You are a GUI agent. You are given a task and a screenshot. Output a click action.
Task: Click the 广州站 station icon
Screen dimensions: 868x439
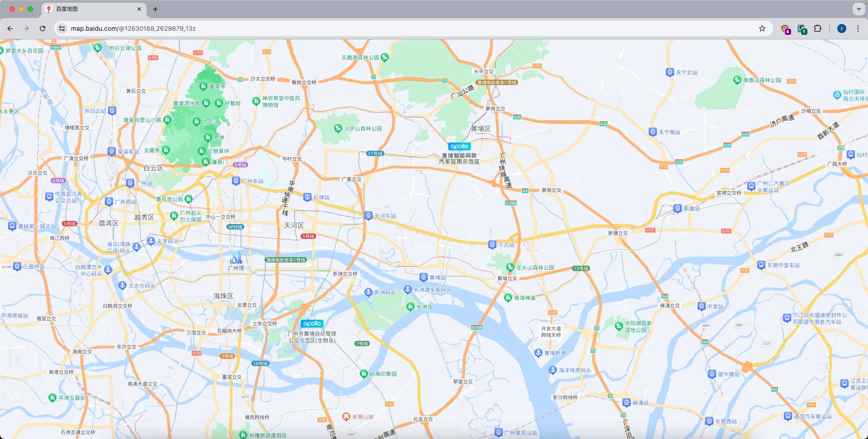(130, 183)
